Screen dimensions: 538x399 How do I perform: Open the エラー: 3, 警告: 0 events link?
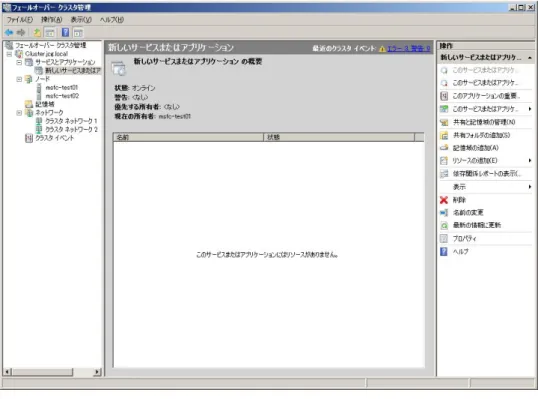409,49
